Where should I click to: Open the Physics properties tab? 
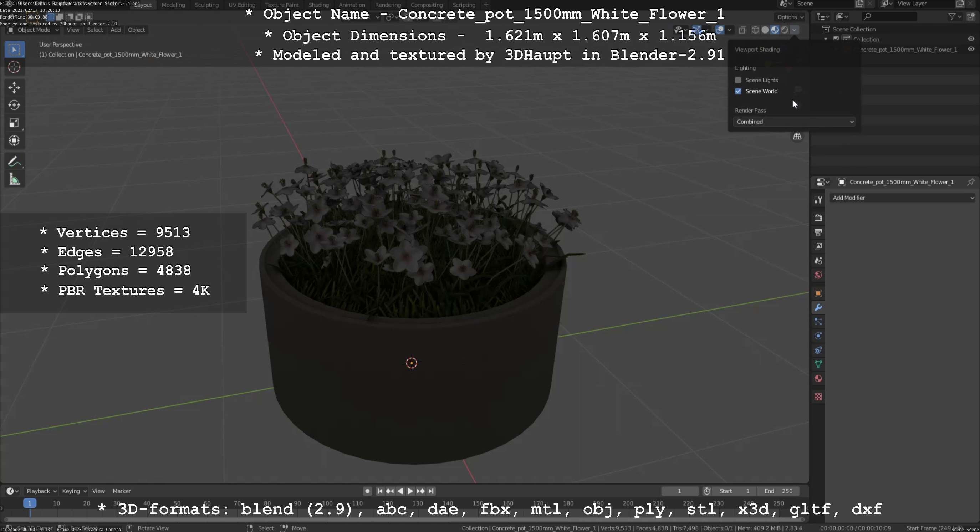(x=818, y=336)
